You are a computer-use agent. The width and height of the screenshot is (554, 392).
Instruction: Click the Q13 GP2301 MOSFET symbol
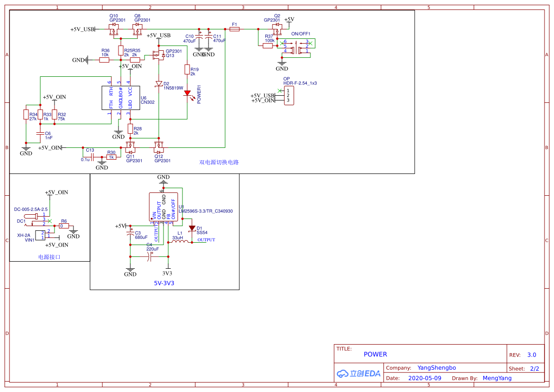point(159,55)
